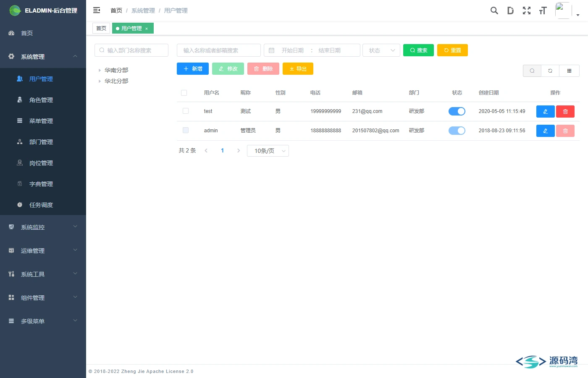The image size is (588, 378).
Task: Go to the previous page arrow
Action: click(x=206, y=151)
